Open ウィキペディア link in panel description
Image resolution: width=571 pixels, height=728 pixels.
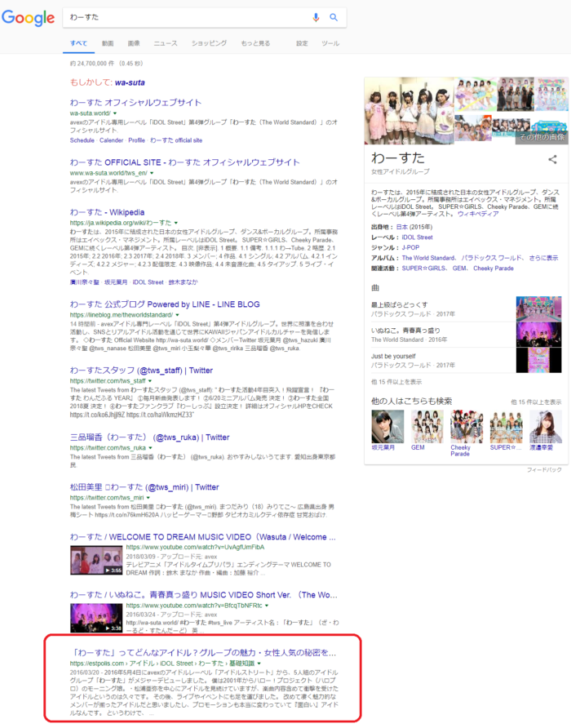coord(478,214)
